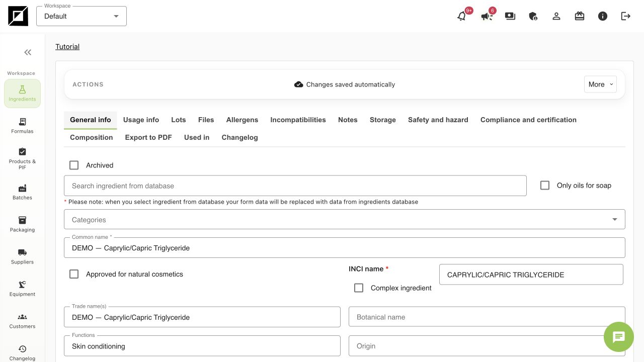Follow the Tutorial link
The width and height of the screenshot is (644, 362).
click(x=67, y=46)
